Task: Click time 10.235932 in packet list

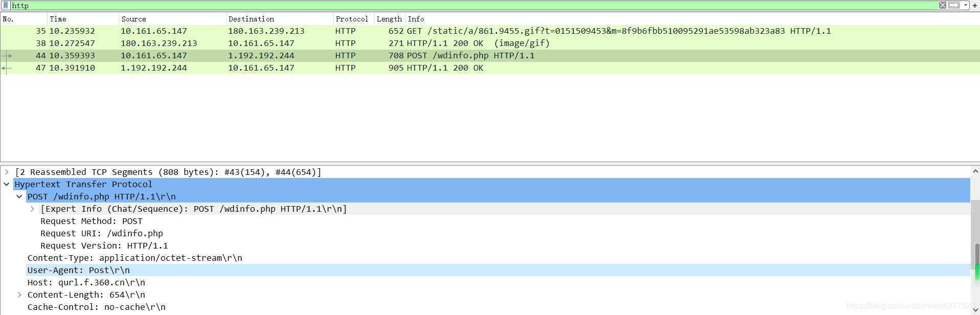Action: tap(72, 31)
